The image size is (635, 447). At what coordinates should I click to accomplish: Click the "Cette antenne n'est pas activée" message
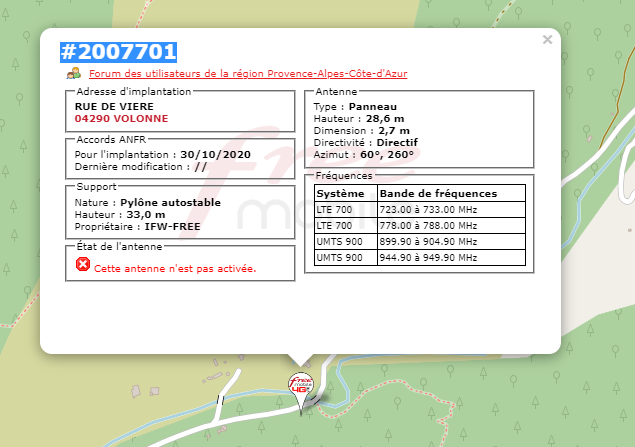[175, 269]
